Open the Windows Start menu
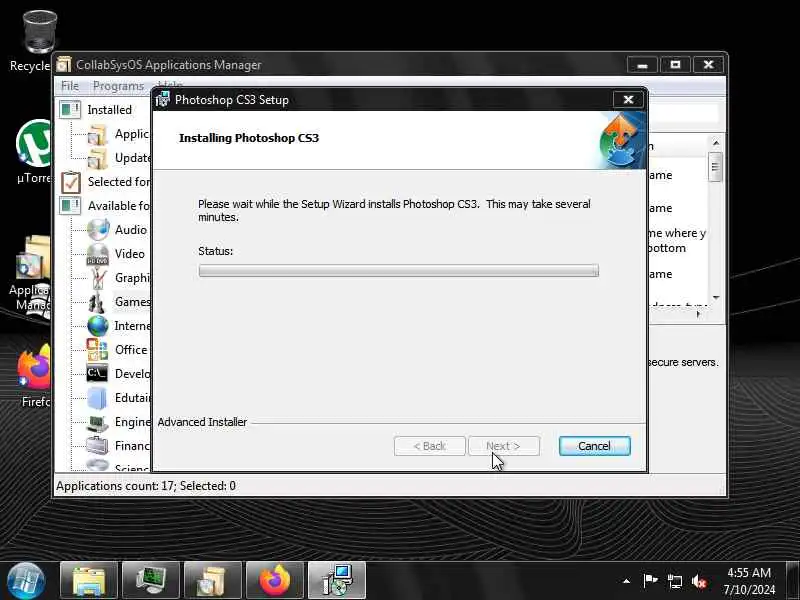Viewport: 800px width, 600px height. (x=26, y=581)
